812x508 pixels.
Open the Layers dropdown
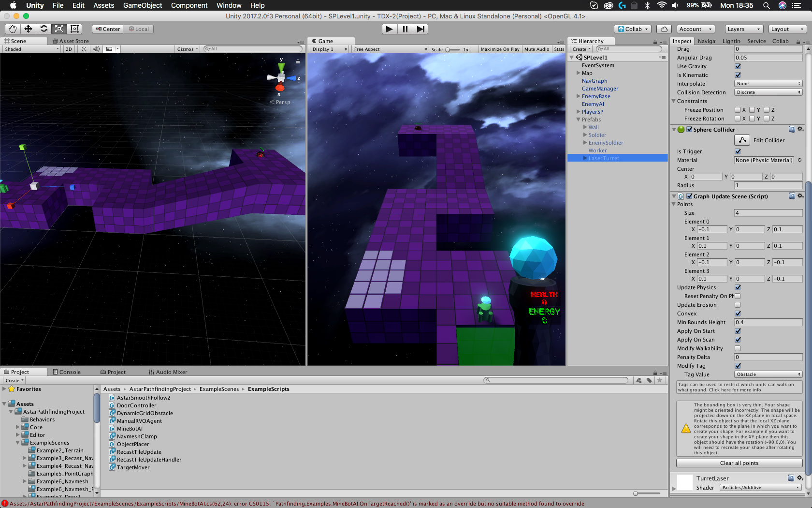click(x=743, y=29)
